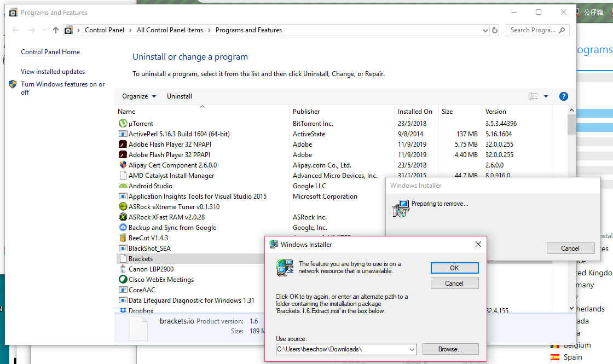This screenshot has height=364, width=613.
Task: Click the Brackets program icon
Action: (x=123, y=259)
